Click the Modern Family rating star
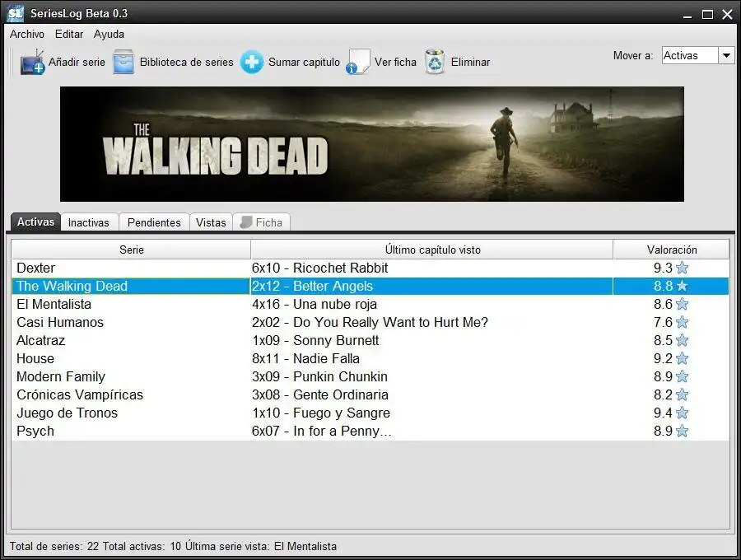 [x=682, y=376]
